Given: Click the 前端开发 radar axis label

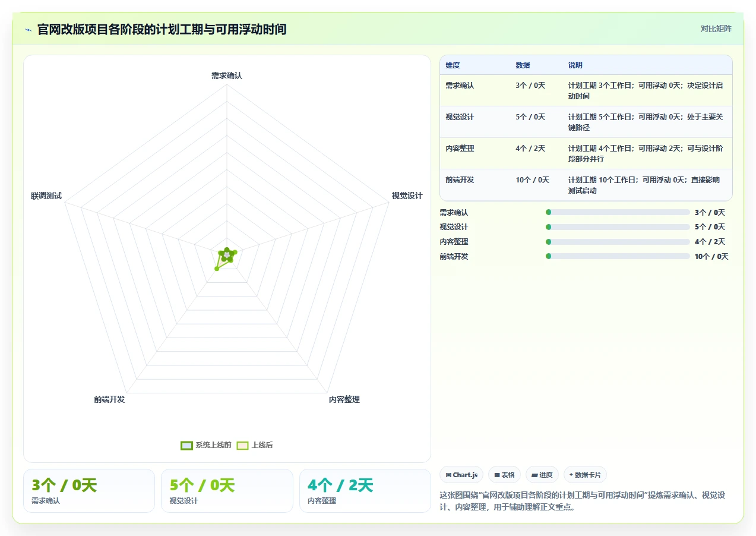Looking at the screenshot, I should [x=109, y=399].
